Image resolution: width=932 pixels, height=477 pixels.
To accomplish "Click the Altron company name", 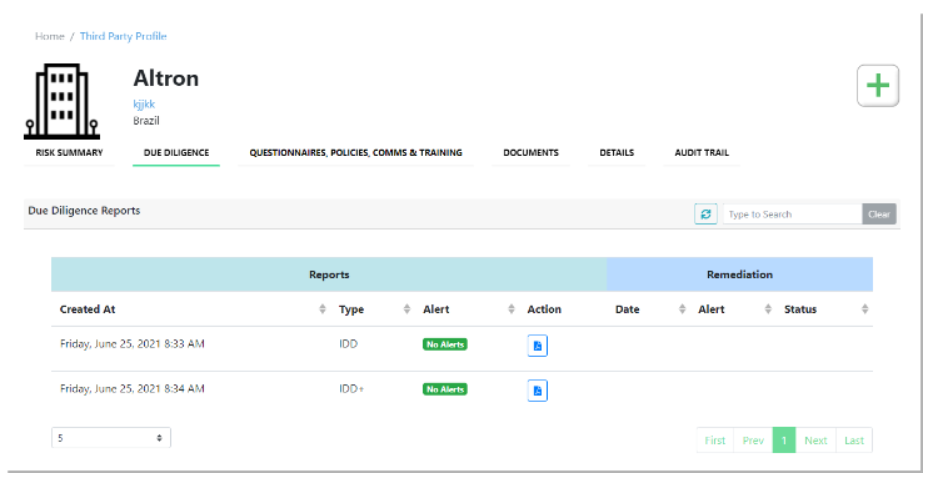I will click(x=166, y=78).
